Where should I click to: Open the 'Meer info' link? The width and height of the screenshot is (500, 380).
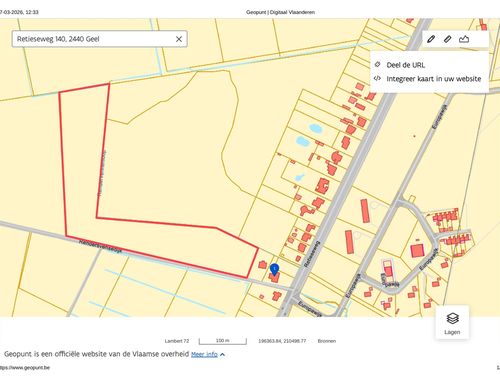[x=204, y=354]
